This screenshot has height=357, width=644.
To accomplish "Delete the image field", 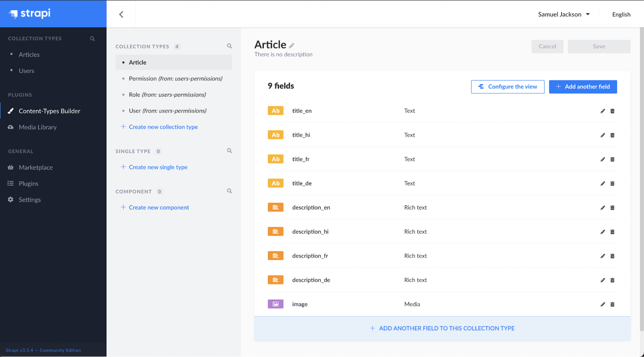I will (612, 304).
